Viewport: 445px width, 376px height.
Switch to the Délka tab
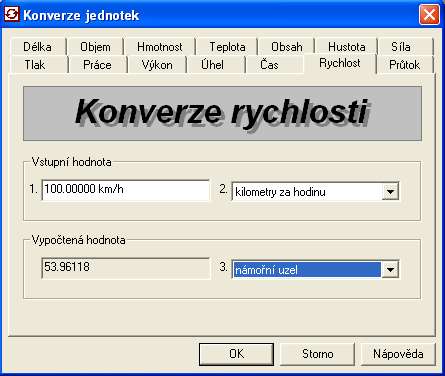pyautogui.click(x=37, y=47)
